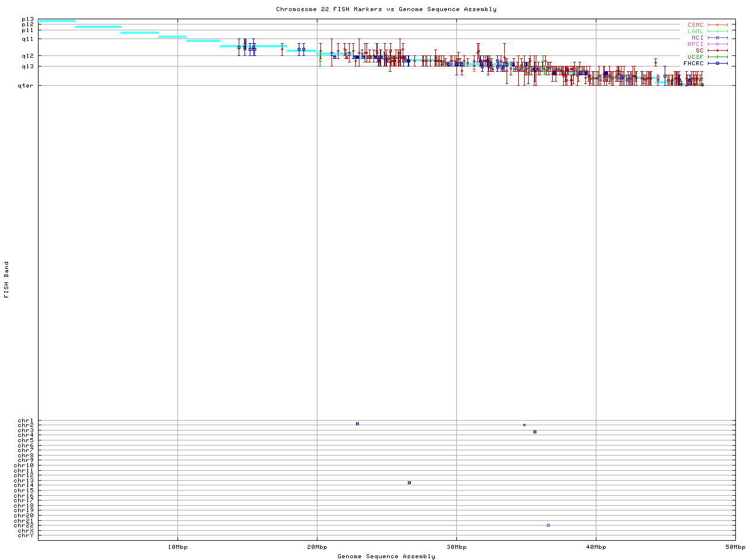
Task: Select the cyan p13 band segment
Action: (x=57, y=21)
